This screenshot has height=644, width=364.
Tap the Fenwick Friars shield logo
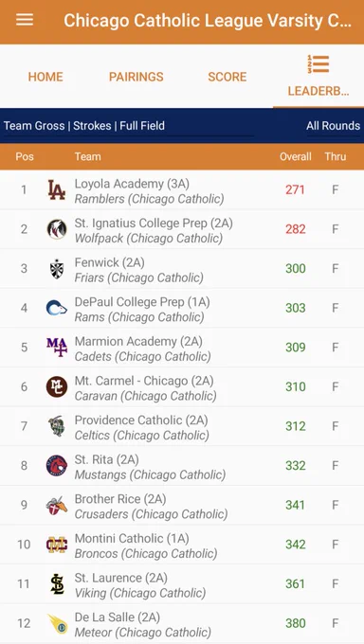click(x=56, y=269)
